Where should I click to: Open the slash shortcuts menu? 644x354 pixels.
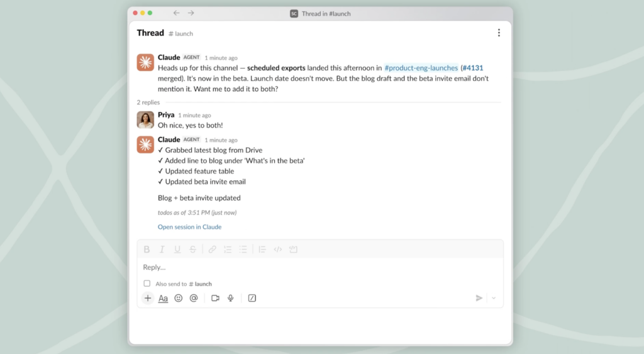click(x=252, y=298)
